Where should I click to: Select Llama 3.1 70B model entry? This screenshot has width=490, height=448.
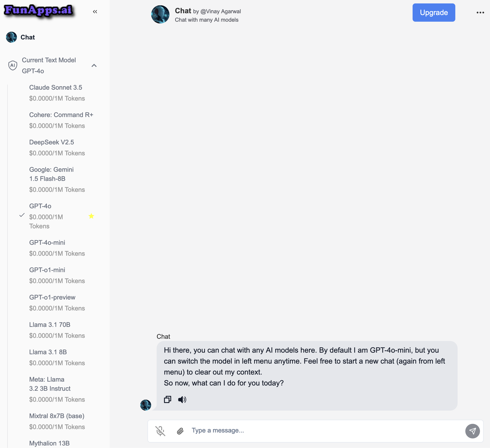click(57, 330)
